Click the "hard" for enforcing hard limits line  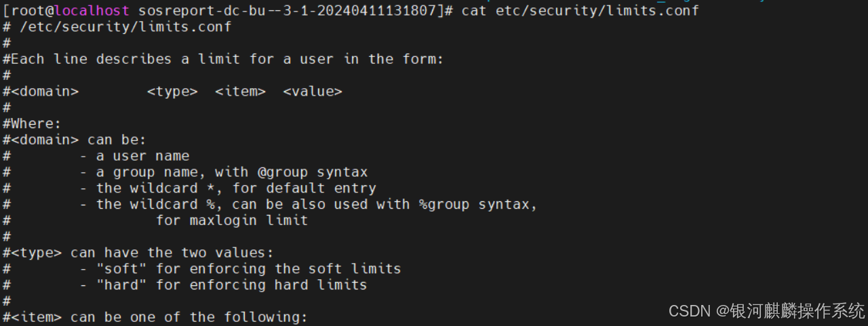point(231,285)
